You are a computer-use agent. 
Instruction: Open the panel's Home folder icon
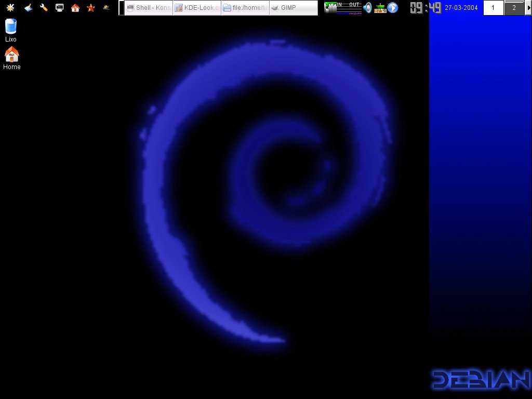click(x=75, y=7)
